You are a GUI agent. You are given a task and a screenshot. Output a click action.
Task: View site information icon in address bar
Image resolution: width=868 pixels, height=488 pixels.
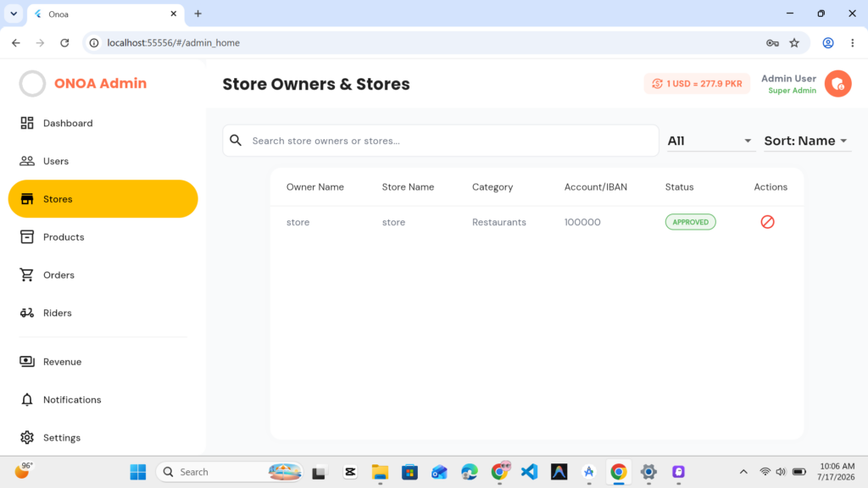pyautogui.click(x=94, y=42)
